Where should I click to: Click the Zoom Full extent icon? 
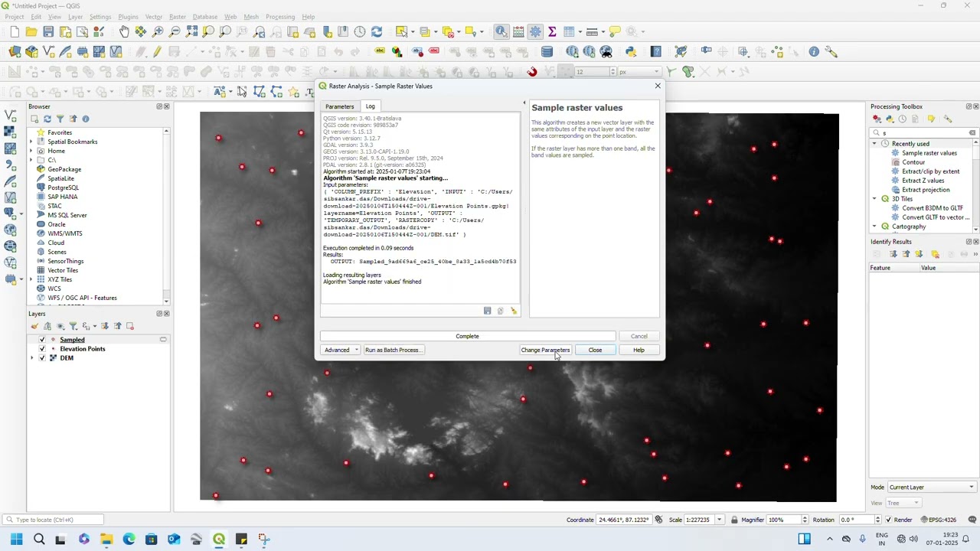pyautogui.click(x=191, y=31)
